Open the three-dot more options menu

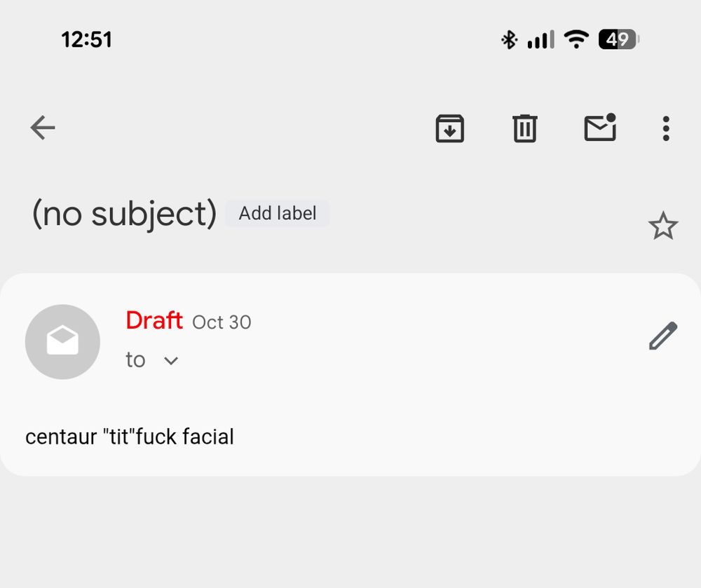pyautogui.click(x=665, y=128)
